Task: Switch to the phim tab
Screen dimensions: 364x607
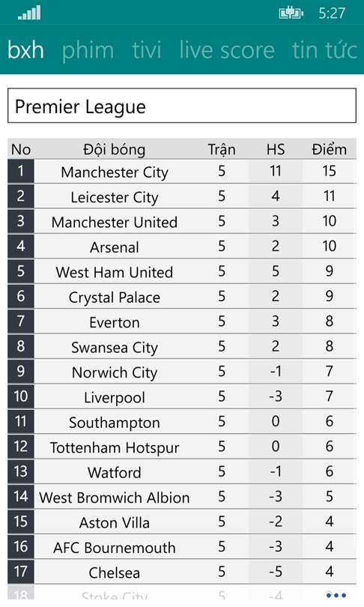Action: click(88, 50)
